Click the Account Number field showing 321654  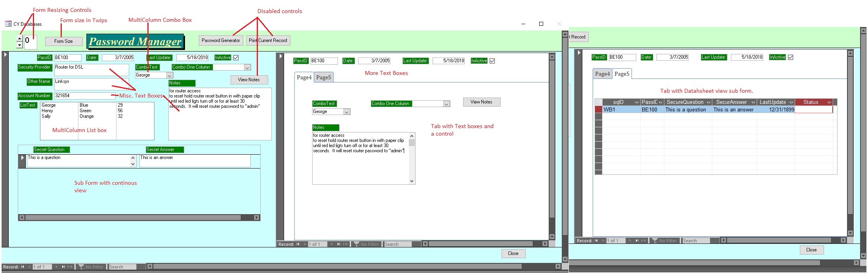click(84, 96)
